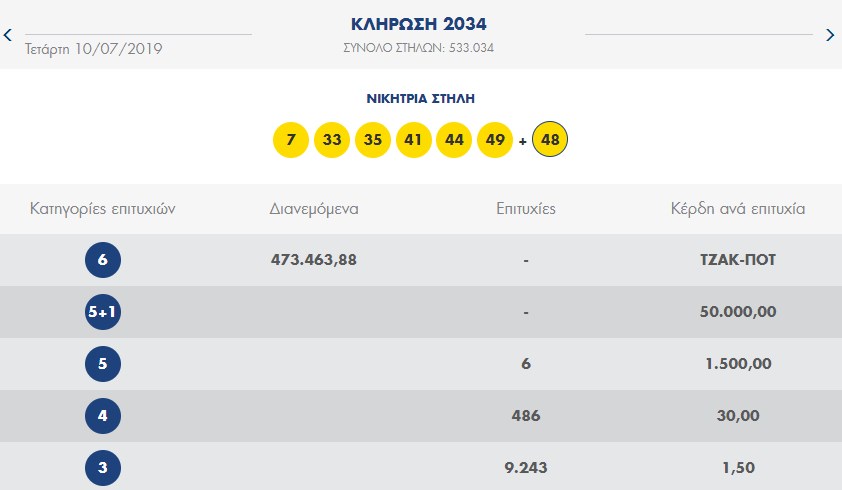Select yellow ball number 35
Viewport: 842px width, 490px height.
coord(373,140)
